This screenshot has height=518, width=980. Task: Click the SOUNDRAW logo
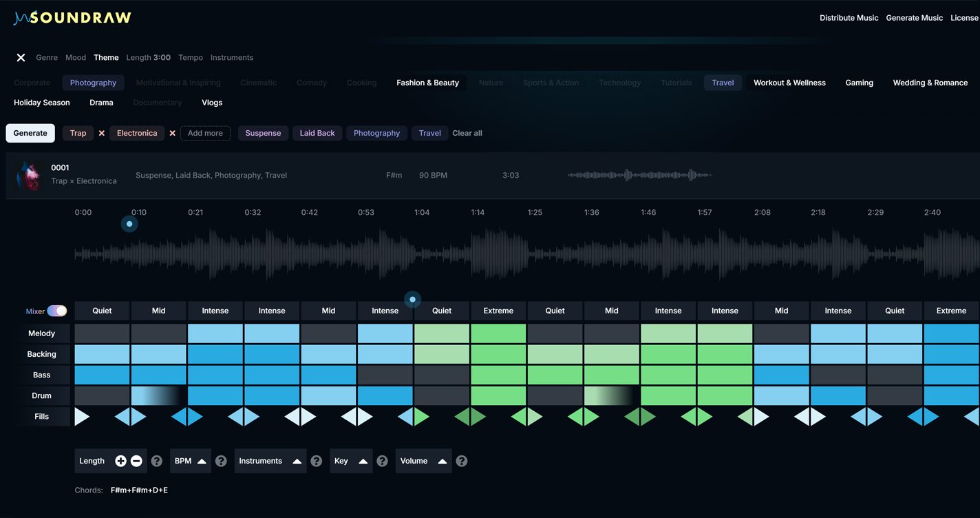pos(72,18)
